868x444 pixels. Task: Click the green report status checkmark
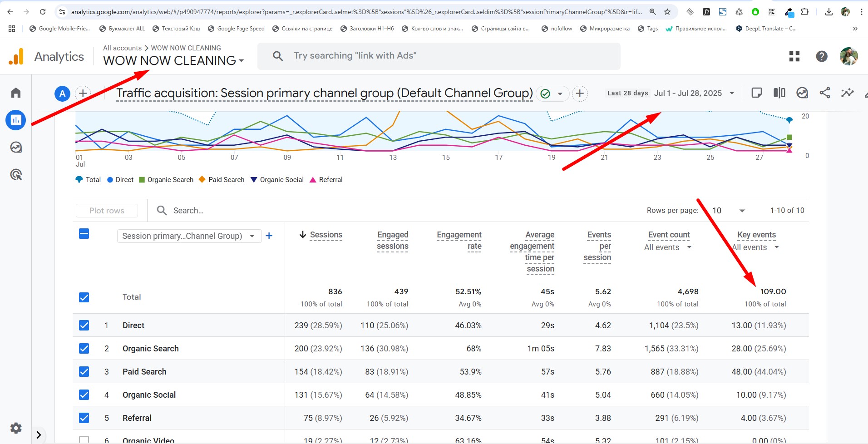coord(545,94)
